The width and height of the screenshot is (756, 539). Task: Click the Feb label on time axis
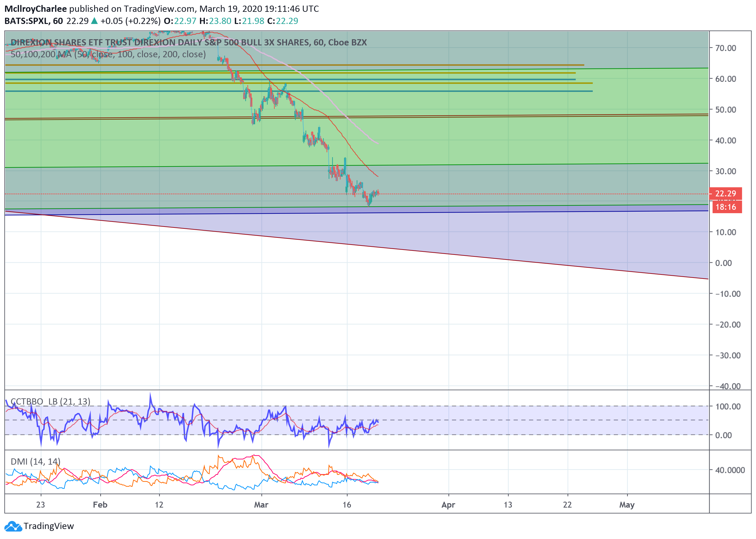click(100, 505)
